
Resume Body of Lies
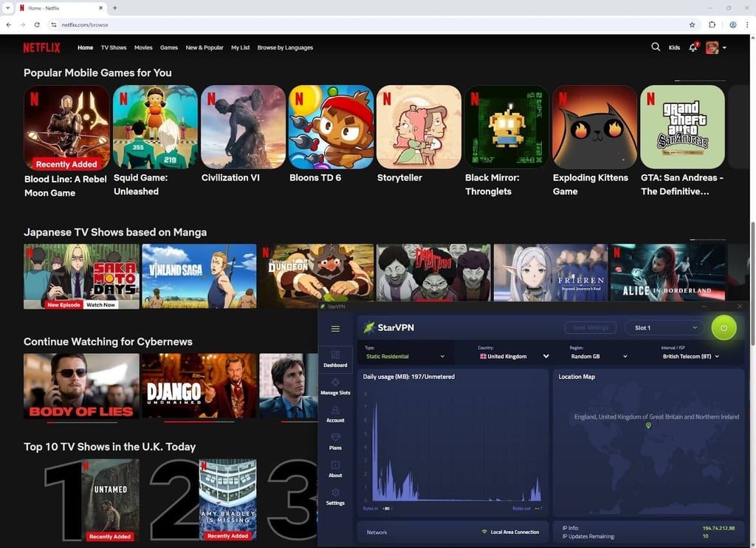click(x=81, y=386)
